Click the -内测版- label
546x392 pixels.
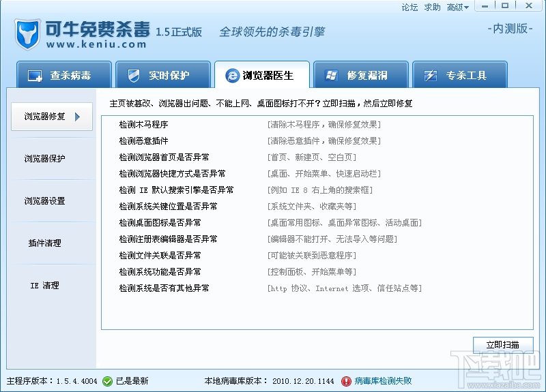(510, 29)
